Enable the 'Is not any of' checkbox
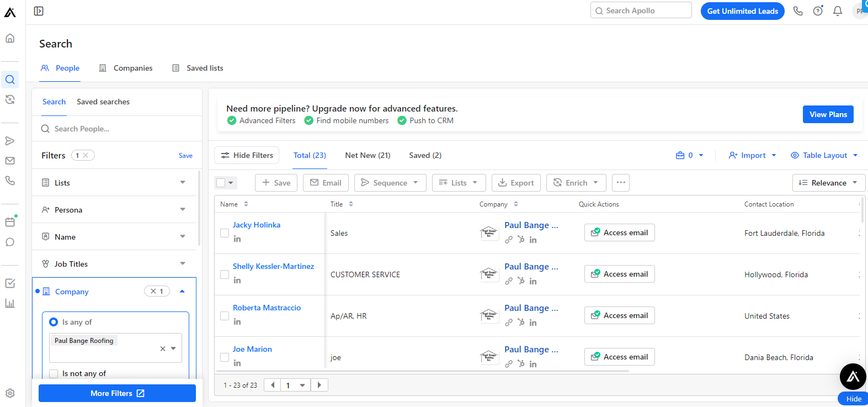 coord(54,374)
